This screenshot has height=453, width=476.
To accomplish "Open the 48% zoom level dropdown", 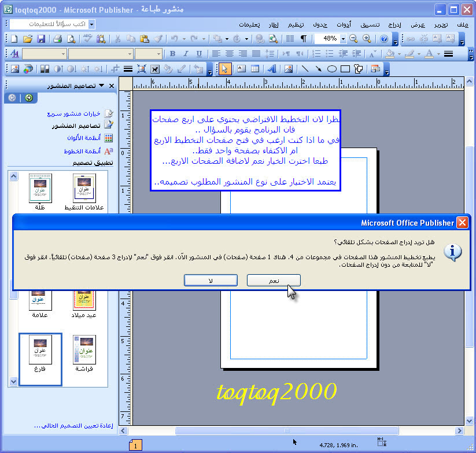I will (x=343, y=39).
